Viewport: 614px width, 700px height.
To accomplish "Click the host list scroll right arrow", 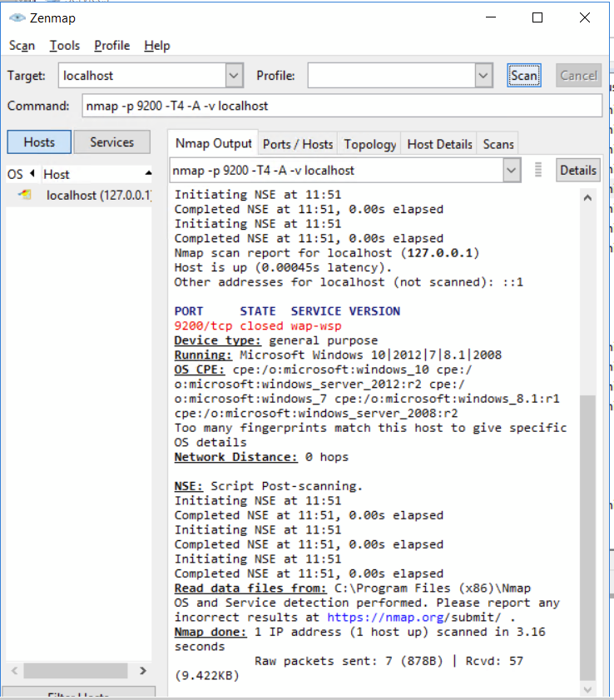I will (x=143, y=671).
